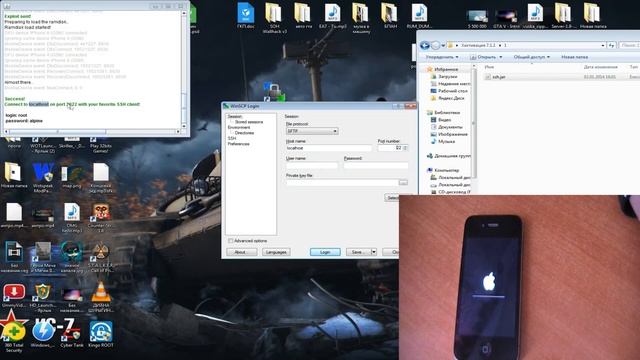
Task: Click the Save button in WinSCP
Action: tap(358, 252)
